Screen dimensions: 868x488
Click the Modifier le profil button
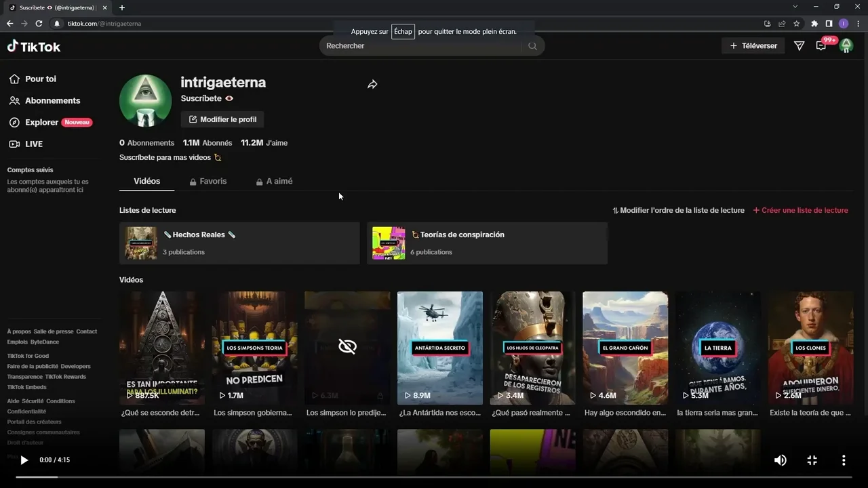(x=222, y=119)
